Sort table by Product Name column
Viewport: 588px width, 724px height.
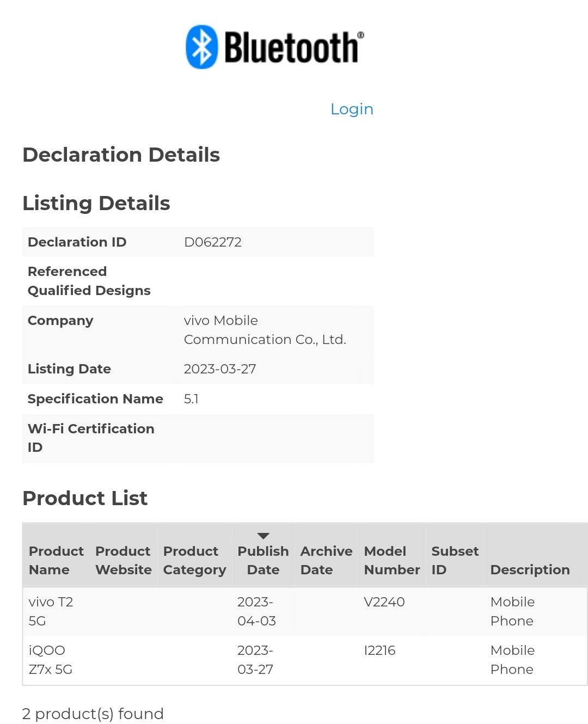coord(56,560)
